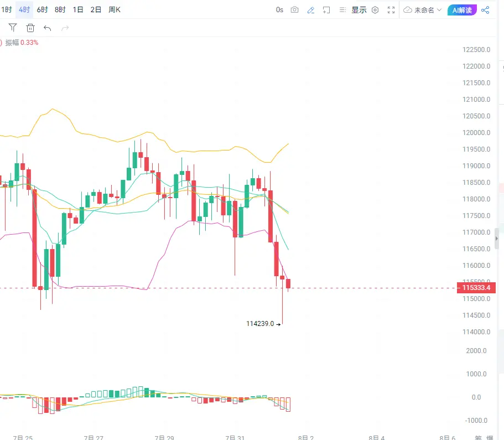
Task: Switch chart to 2日 interval
Action: coord(96,9)
